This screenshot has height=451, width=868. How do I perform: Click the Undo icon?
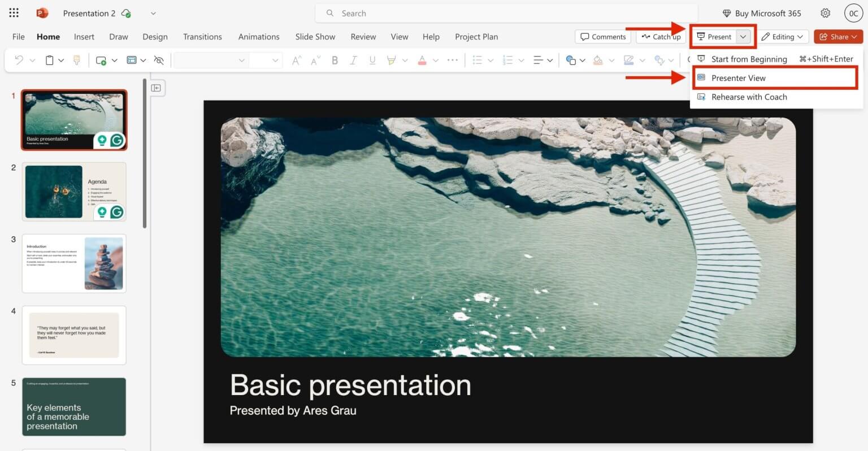[x=19, y=60]
